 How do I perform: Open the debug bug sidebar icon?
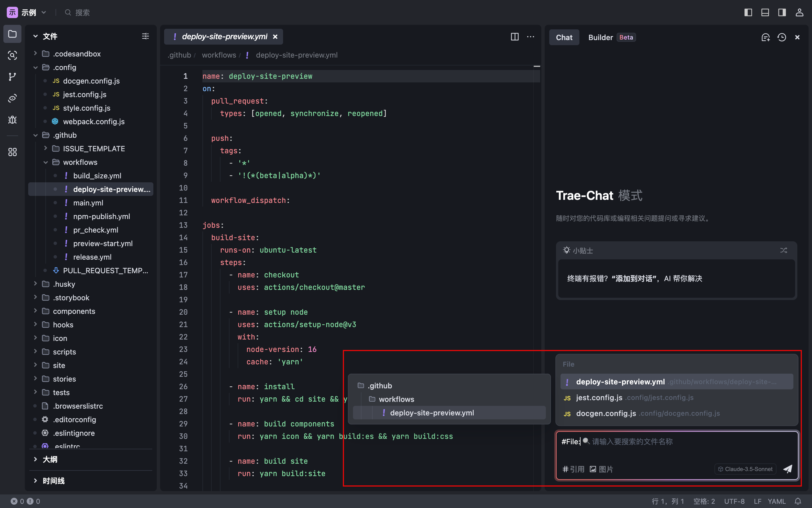point(12,120)
